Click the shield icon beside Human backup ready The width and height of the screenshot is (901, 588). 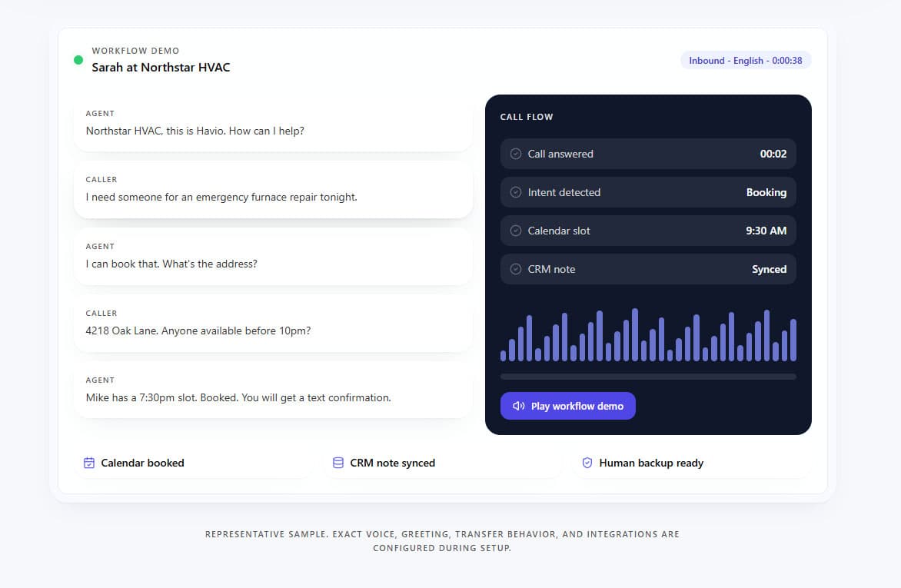(x=587, y=463)
